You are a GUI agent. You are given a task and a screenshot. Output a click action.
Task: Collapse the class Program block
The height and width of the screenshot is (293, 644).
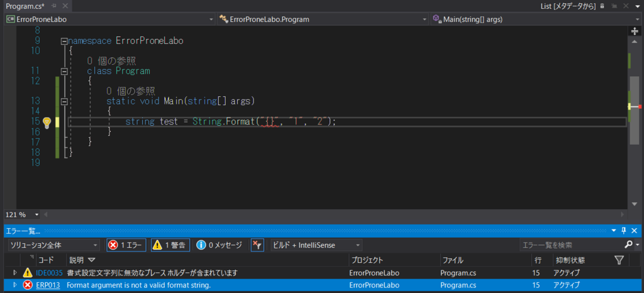pyautogui.click(x=64, y=72)
